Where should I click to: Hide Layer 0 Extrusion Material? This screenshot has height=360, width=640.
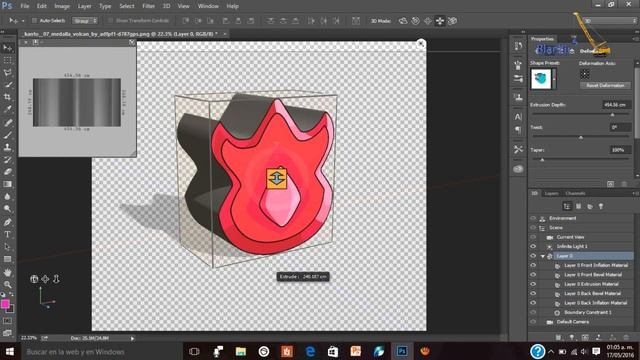pyautogui.click(x=533, y=284)
